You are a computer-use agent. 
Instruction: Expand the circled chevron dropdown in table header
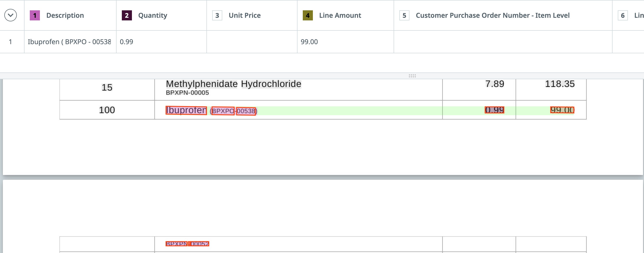tap(11, 15)
